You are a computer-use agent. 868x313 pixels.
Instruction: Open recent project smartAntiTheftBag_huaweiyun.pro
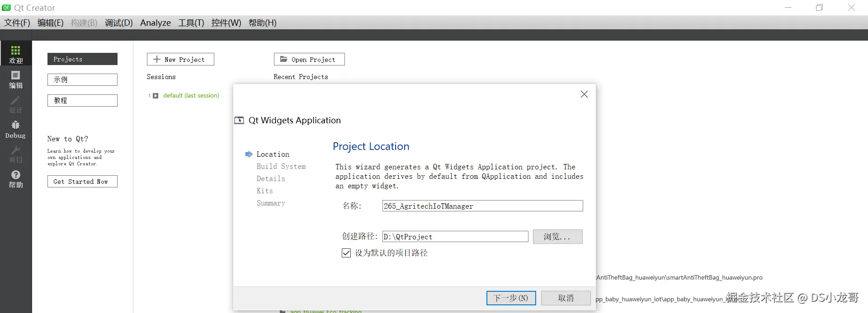coord(679,278)
